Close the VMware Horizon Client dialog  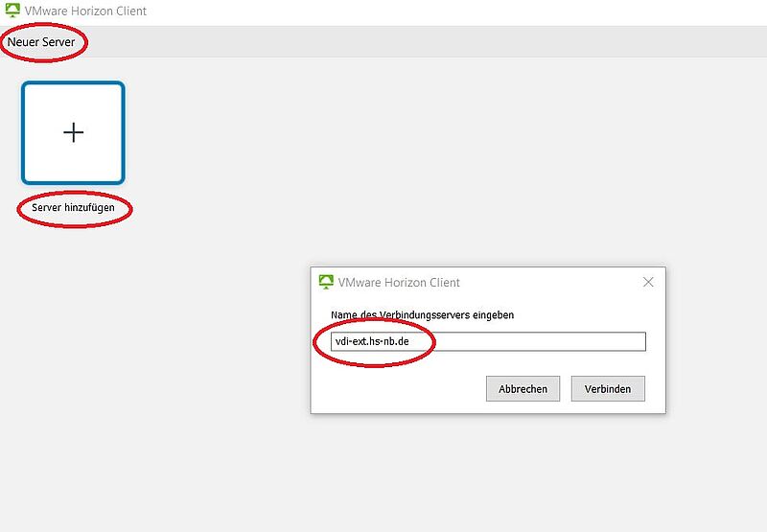tap(648, 282)
